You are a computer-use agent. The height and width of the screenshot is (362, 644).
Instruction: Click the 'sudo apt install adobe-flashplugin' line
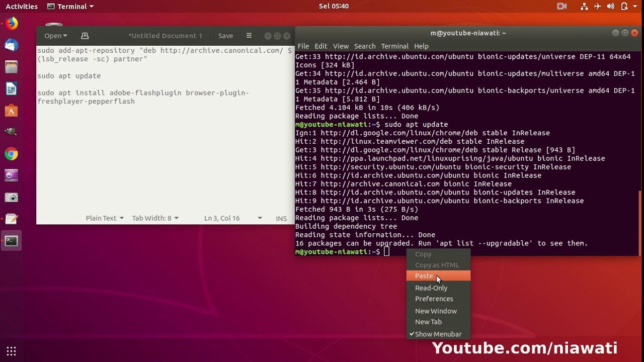[143, 97]
